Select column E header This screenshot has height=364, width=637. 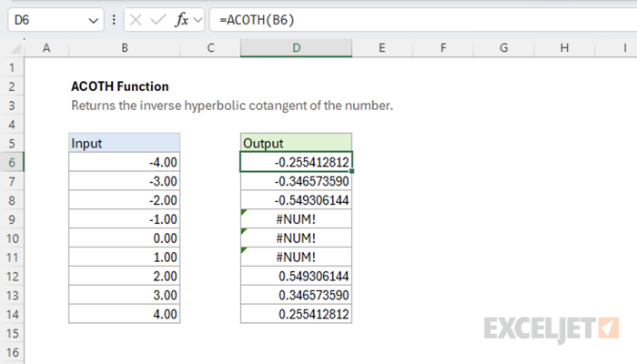[x=382, y=48]
